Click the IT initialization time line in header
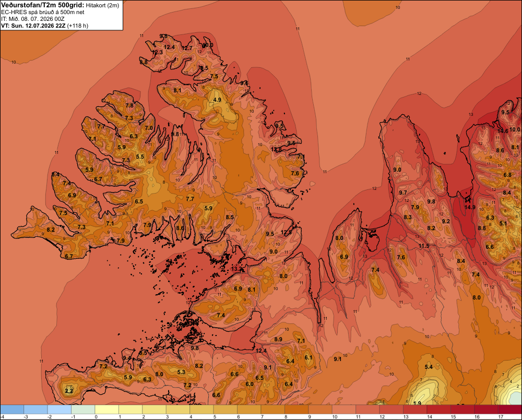The width and height of the screenshot is (522, 420). (x=32, y=19)
